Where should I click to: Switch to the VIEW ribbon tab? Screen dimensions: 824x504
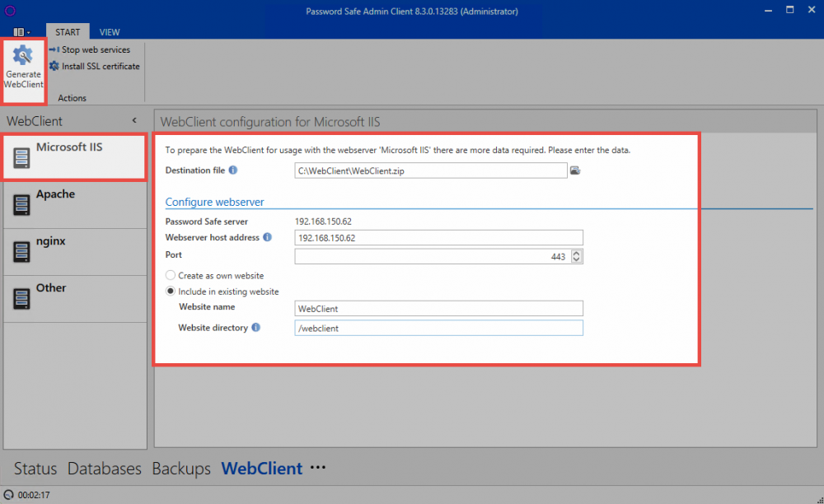tap(110, 32)
